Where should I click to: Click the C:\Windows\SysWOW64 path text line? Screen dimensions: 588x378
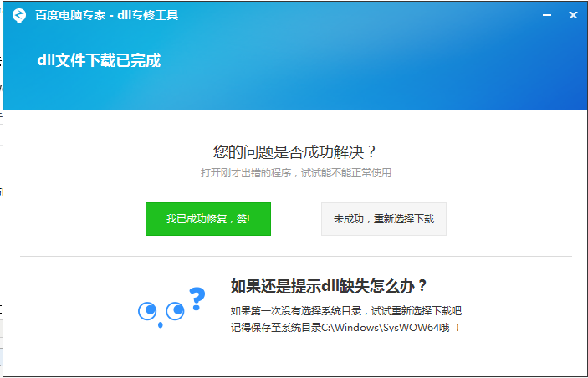tap(345, 327)
